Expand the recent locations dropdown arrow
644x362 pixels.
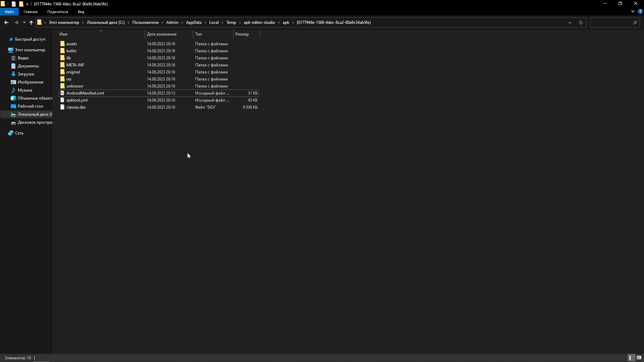(24, 22)
